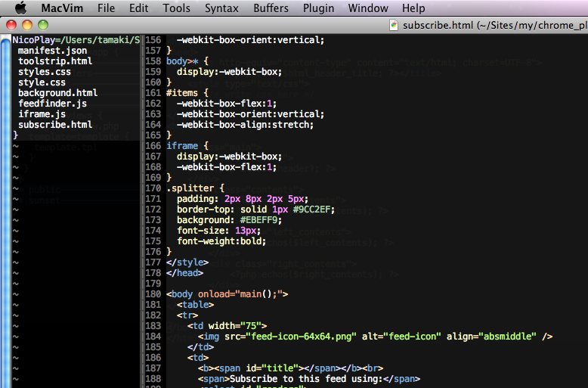Click the yellow minimize window button

[x=27, y=25]
